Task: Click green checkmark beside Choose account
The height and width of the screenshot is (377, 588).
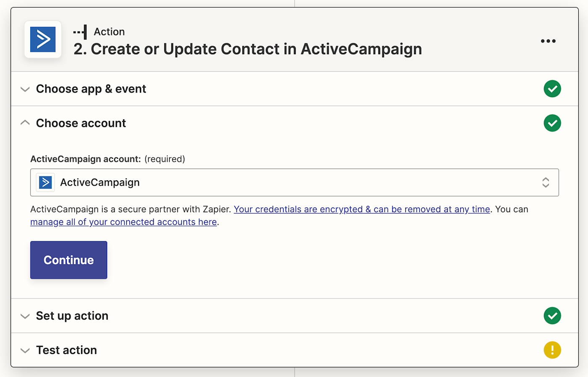Action: click(552, 123)
